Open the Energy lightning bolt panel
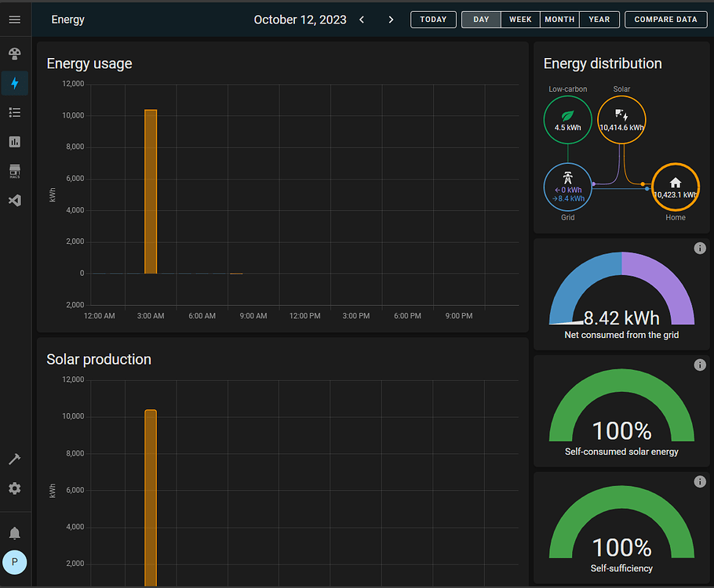This screenshot has height=588, width=714. click(15, 83)
